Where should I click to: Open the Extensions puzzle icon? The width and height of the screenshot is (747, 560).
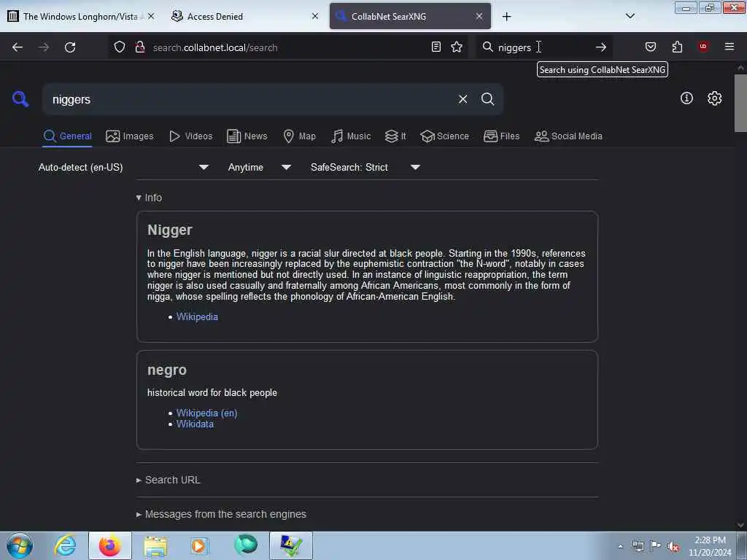point(677,47)
